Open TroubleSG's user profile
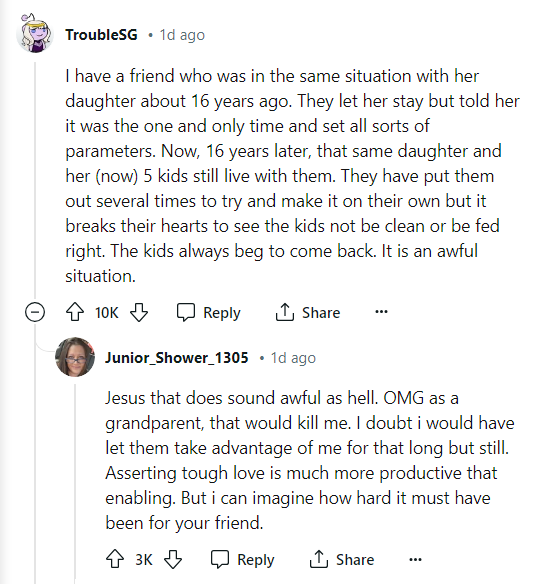549x584 pixels. tap(101, 35)
